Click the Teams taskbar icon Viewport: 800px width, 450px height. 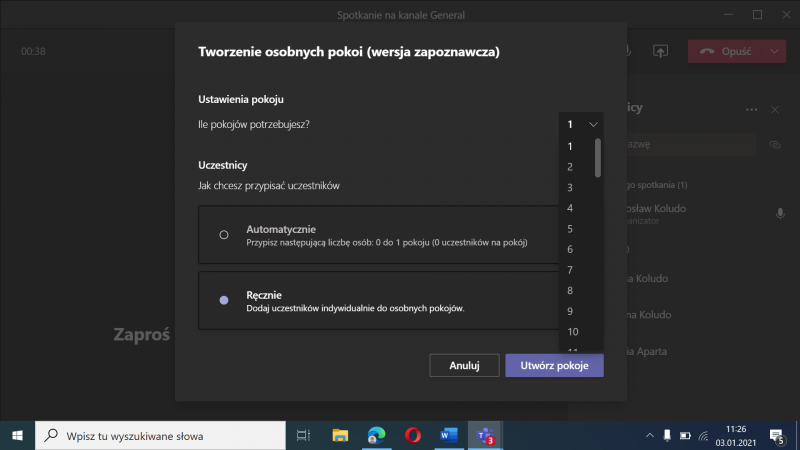[x=485, y=436]
